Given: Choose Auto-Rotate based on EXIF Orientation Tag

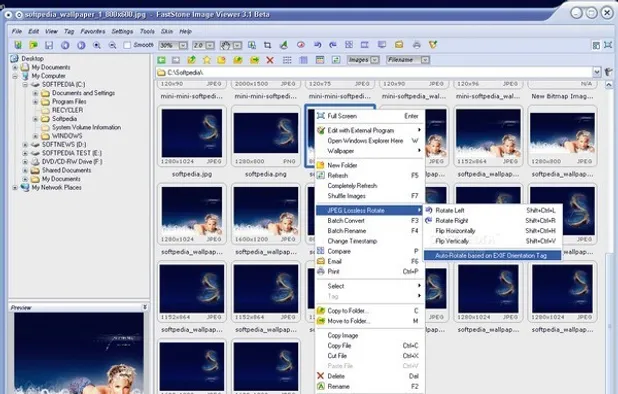Looking at the screenshot, I should [x=492, y=256].
